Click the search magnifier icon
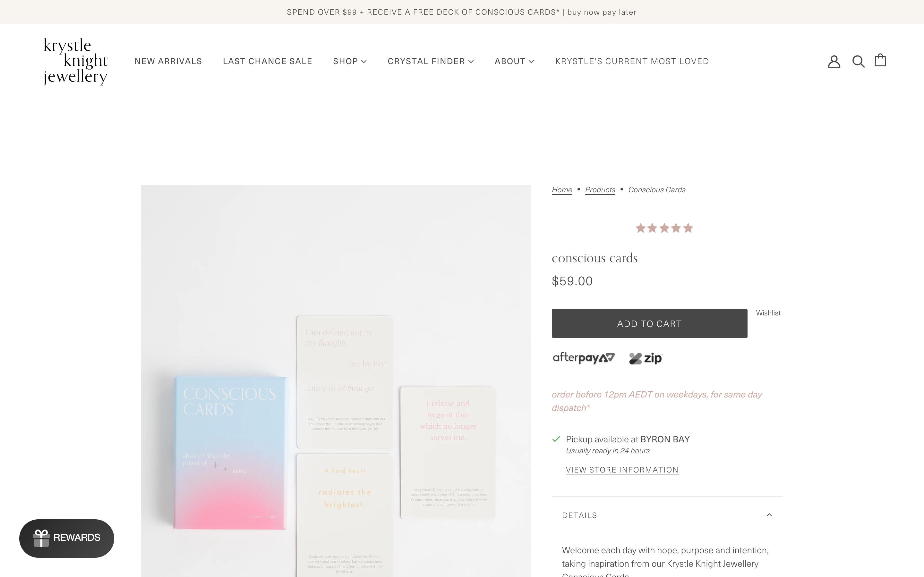Image resolution: width=924 pixels, height=577 pixels. [858, 62]
